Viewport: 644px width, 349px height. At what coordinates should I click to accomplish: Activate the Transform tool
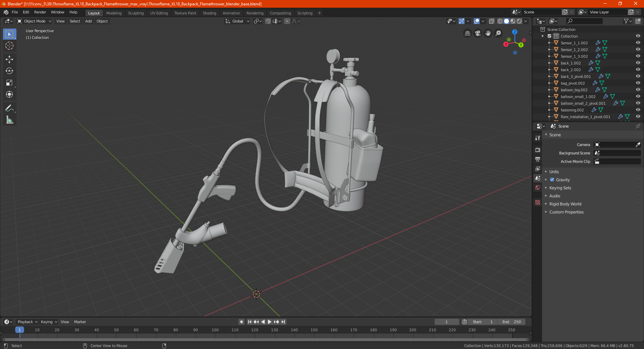click(x=9, y=95)
